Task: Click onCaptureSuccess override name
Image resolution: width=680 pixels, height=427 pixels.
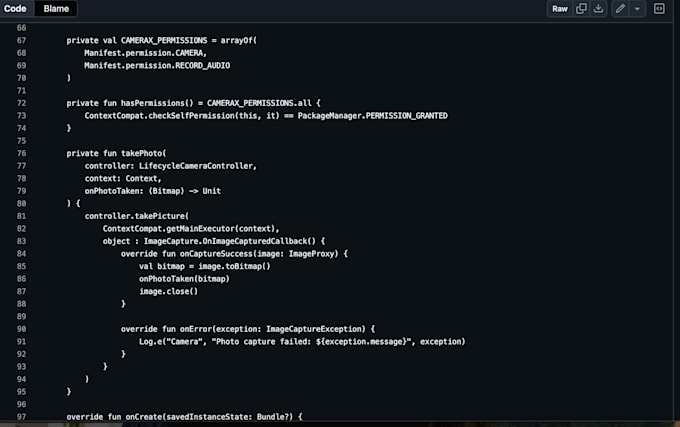Action: pyautogui.click(x=216, y=254)
